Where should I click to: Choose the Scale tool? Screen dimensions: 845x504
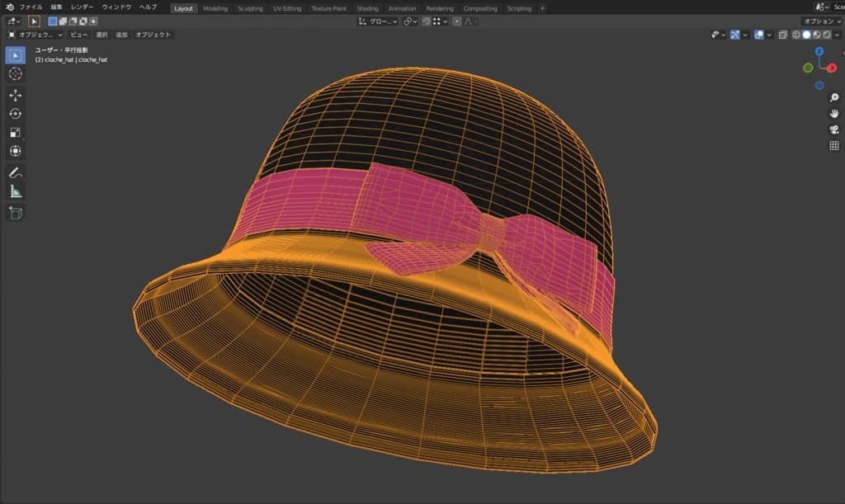click(x=15, y=133)
